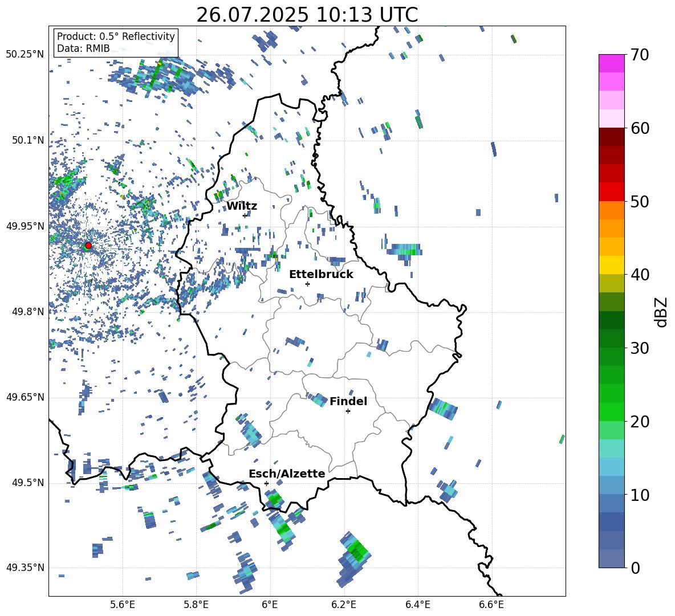Image resolution: width=675 pixels, height=616 pixels.
Task: Click the cross marker below the Findel label
Action: pyautogui.click(x=348, y=411)
